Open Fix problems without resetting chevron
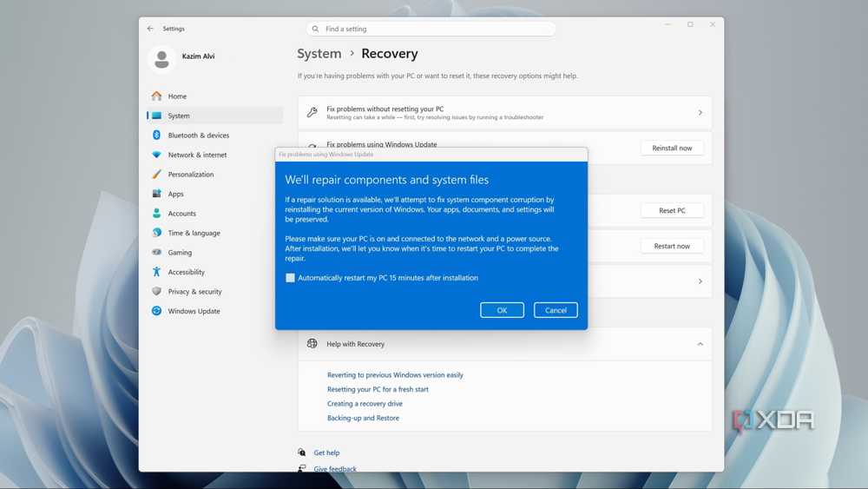The width and height of the screenshot is (868, 489). coord(700,112)
